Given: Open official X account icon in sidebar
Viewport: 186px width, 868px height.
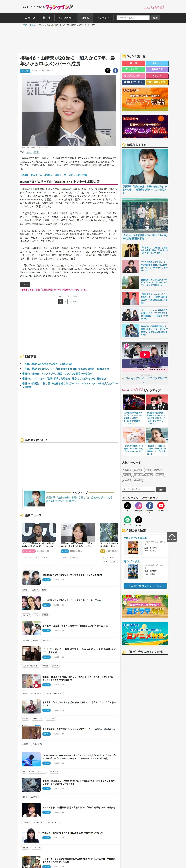Looking at the screenshot, I should pyautogui.click(x=127, y=505).
